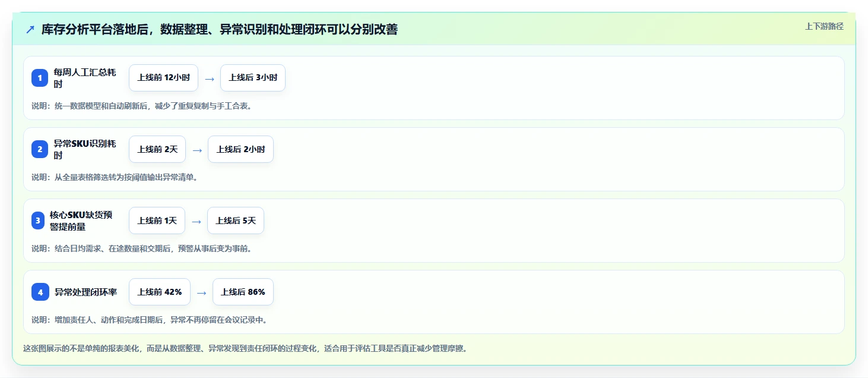868x378 pixels.
Task: Click the note about 统一数据模型和自动刷新
Action: tap(142, 106)
